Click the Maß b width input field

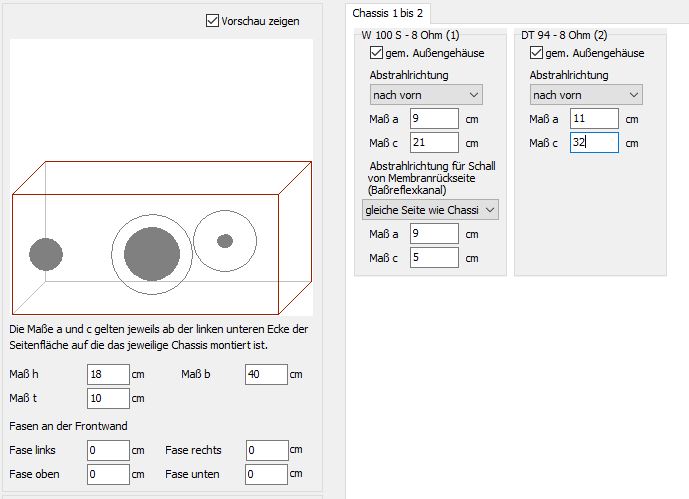[266, 374]
